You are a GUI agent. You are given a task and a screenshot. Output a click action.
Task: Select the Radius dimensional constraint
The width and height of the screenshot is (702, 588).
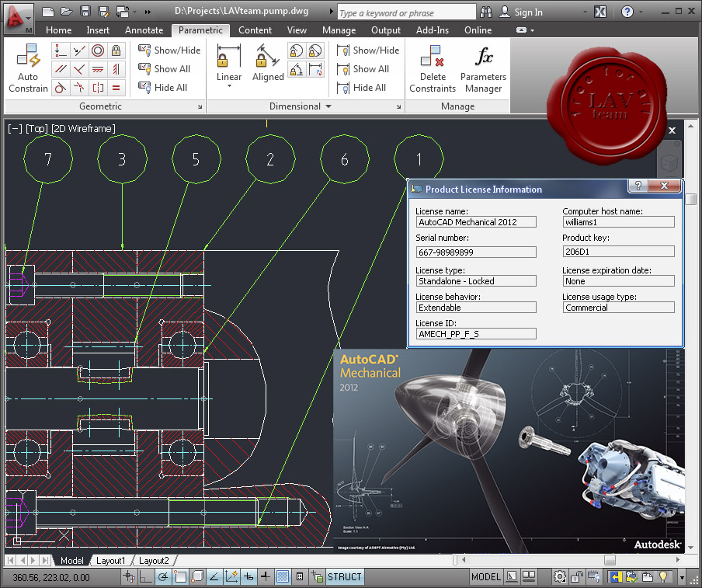(296, 50)
